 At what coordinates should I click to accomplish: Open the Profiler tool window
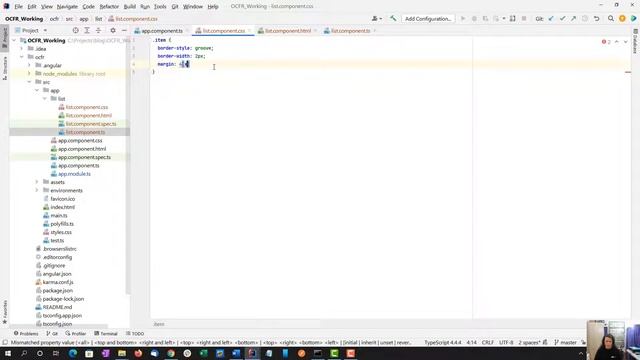76,333
